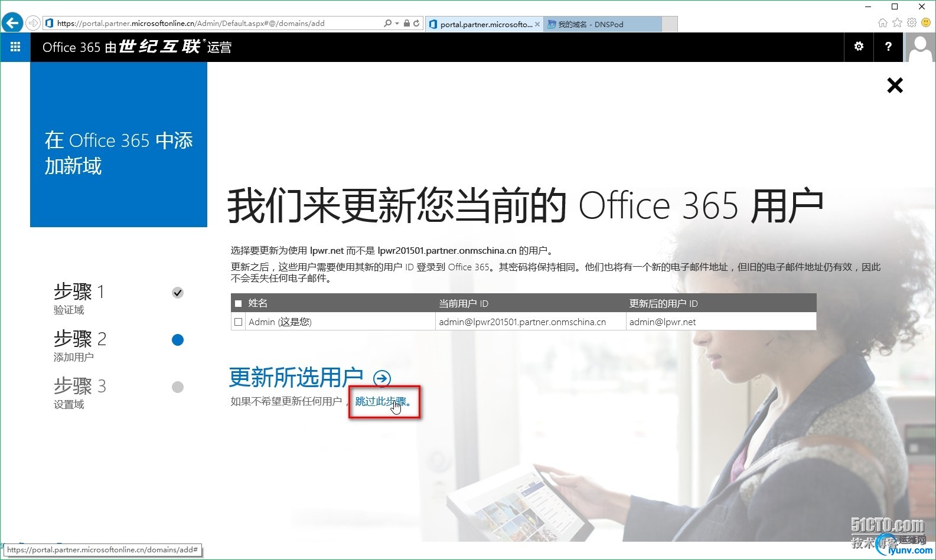The height and width of the screenshot is (560, 936).
Task: Select step 步骤 1 验证域
Action: (80, 298)
